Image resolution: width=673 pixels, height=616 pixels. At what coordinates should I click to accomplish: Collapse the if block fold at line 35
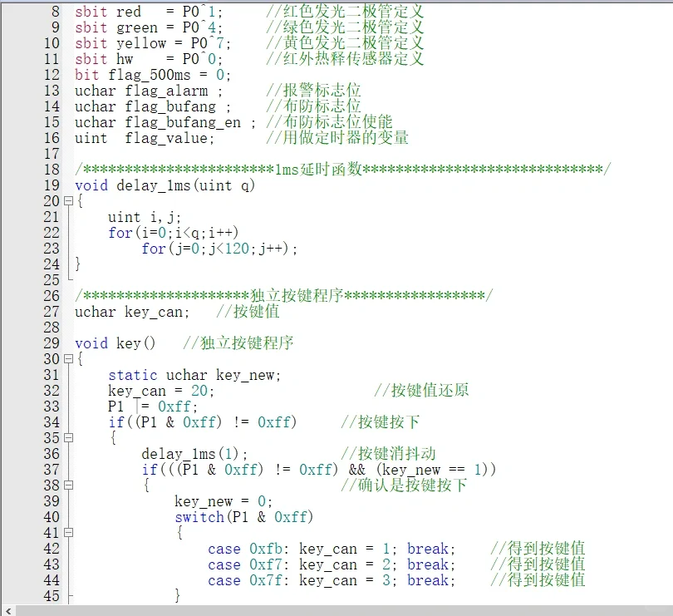[x=69, y=438]
